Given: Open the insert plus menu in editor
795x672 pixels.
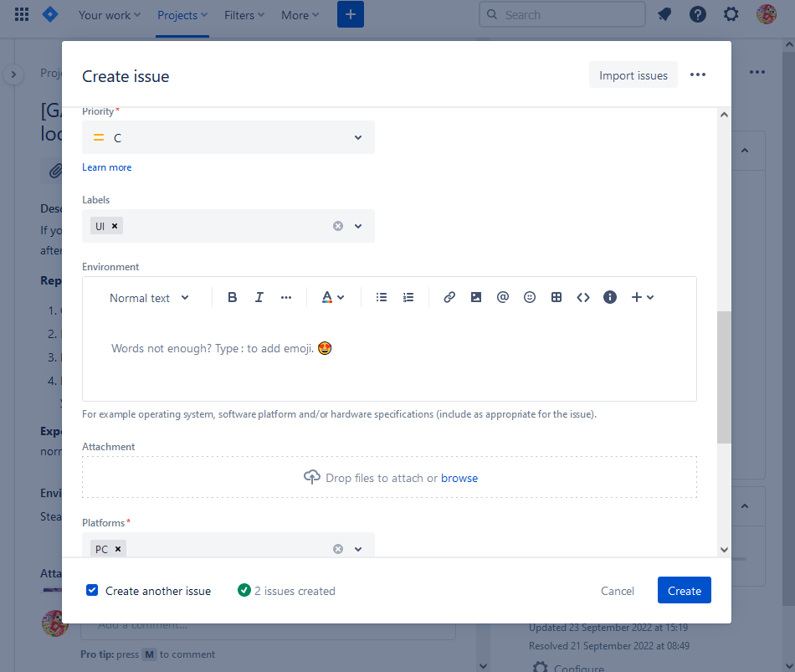Looking at the screenshot, I should (642, 297).
